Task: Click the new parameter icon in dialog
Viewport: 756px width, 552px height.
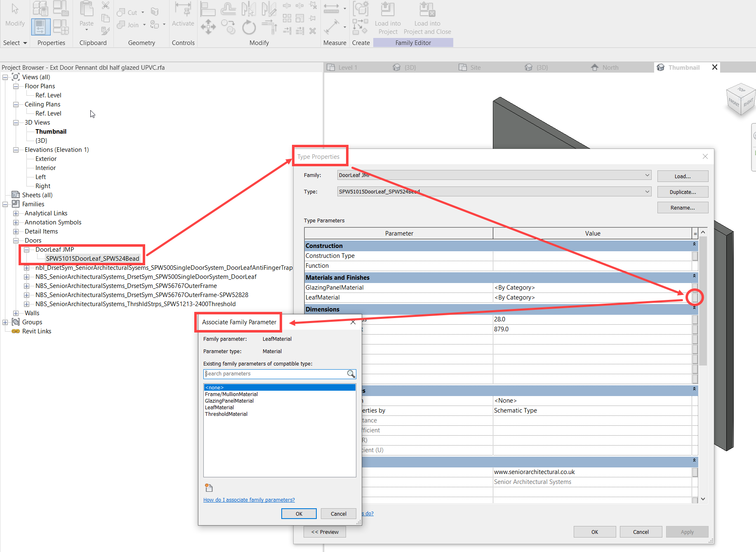Action: coord(209,488)
